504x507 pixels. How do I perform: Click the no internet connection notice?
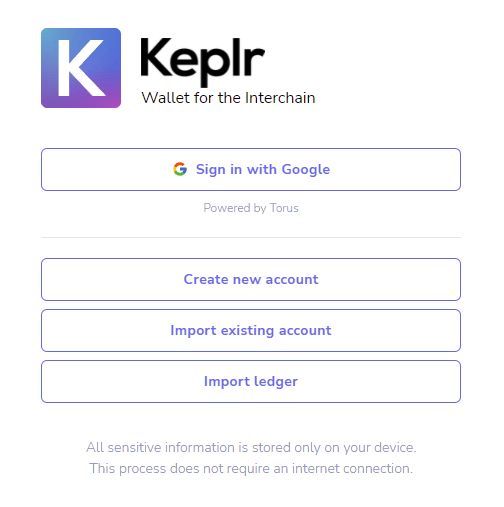click(251, 469)
